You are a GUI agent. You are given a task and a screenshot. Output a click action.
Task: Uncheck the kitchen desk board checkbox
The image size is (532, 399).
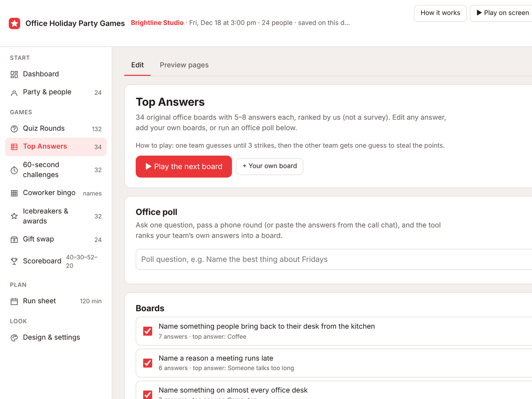pyautogui.click(x=148, y=331)
